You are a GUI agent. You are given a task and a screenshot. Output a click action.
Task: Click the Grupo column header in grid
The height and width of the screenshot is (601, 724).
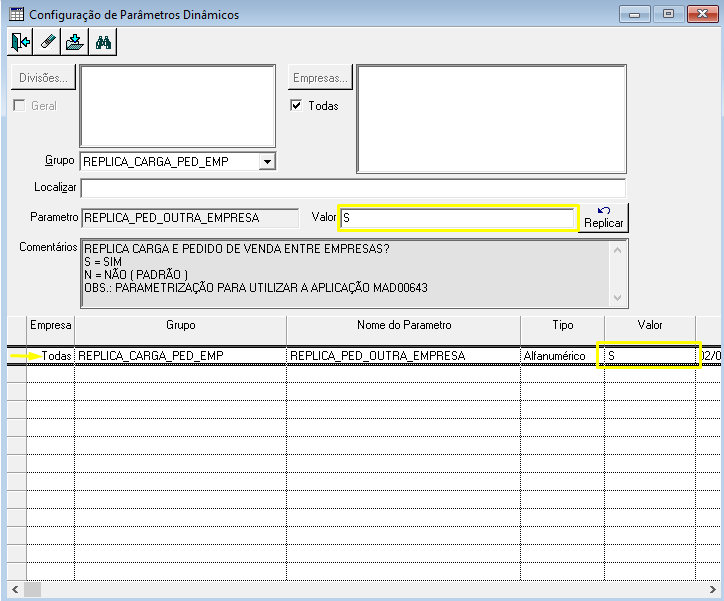(181, 325)
